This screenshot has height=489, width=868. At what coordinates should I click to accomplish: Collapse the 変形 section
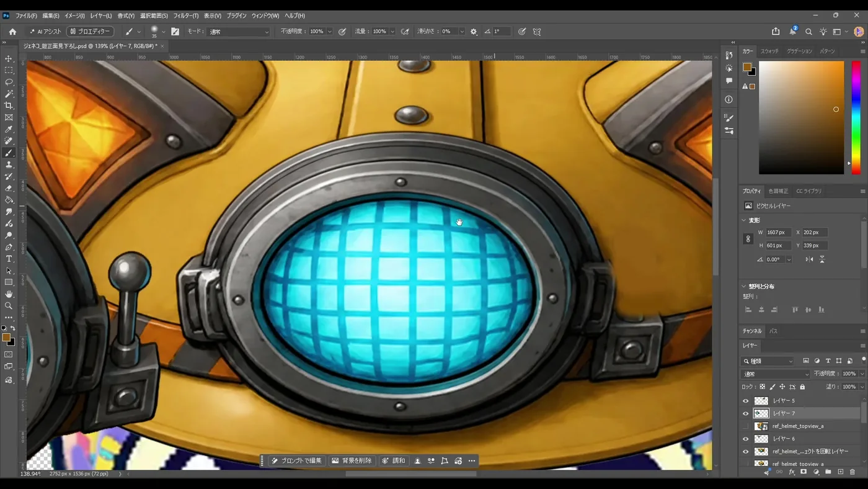pos(744,220)
